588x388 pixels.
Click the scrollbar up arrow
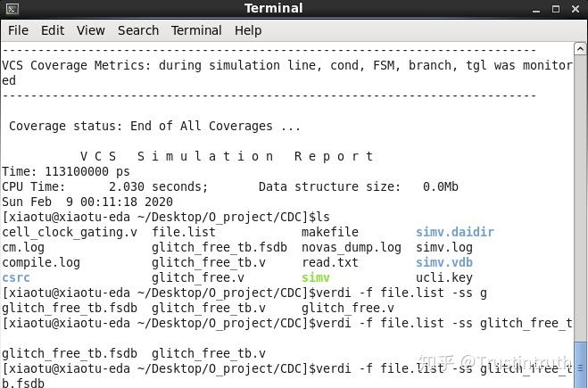point(581,47)
